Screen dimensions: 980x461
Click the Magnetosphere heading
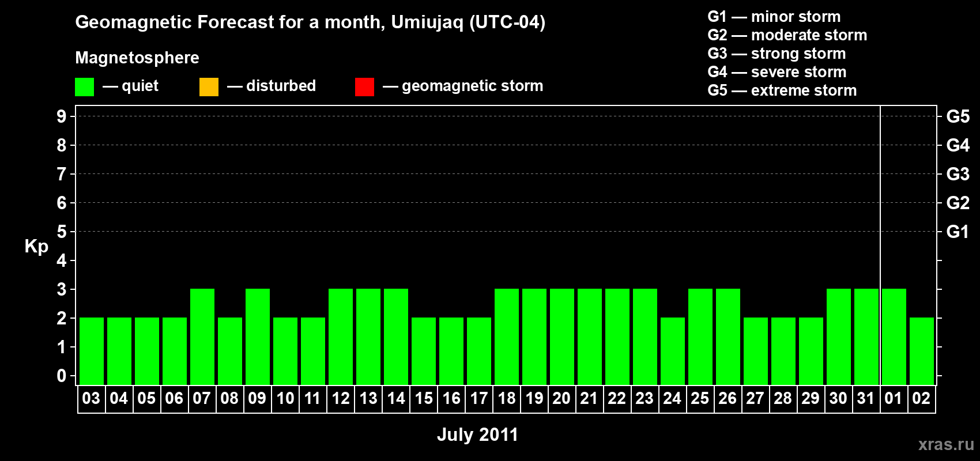click(x=137, y=58)
